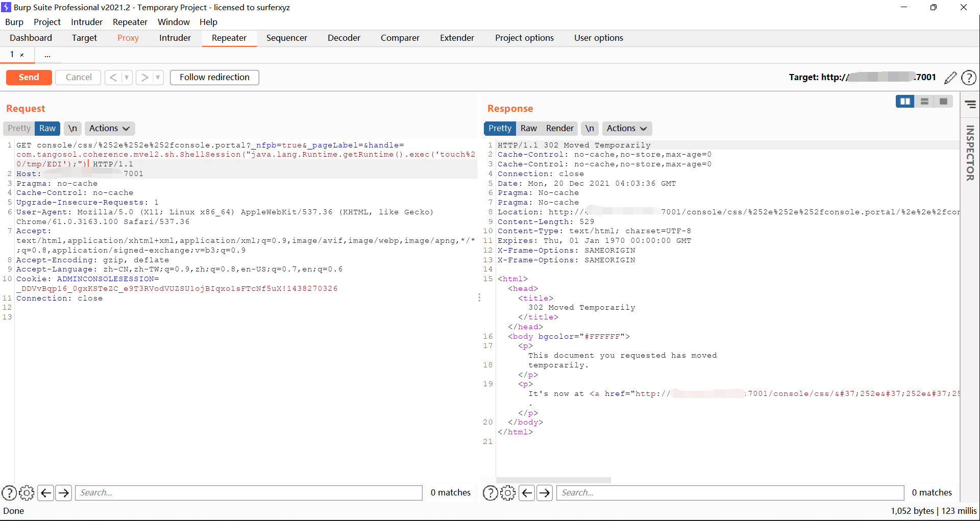
Task: Go to next response search match
Action: [545, 492]
